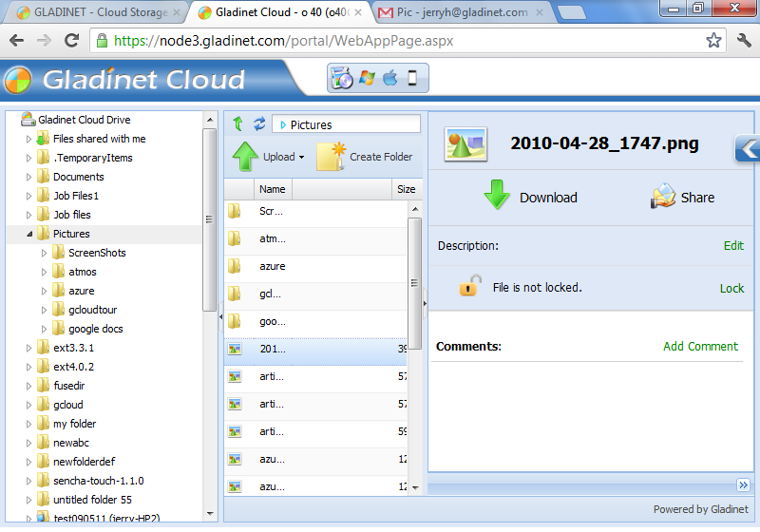Click the Apple Mac client icon
Screen dimensions: 760x532
tap(389, 79)
